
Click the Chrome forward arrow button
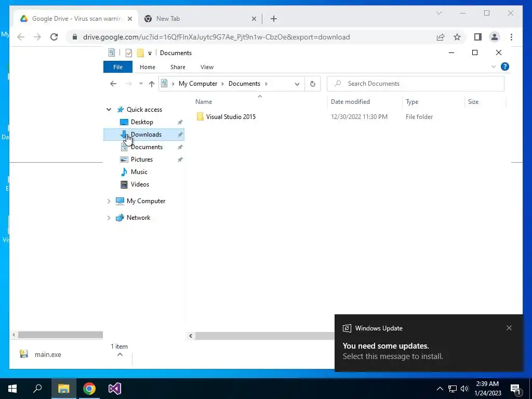[37, 37]
